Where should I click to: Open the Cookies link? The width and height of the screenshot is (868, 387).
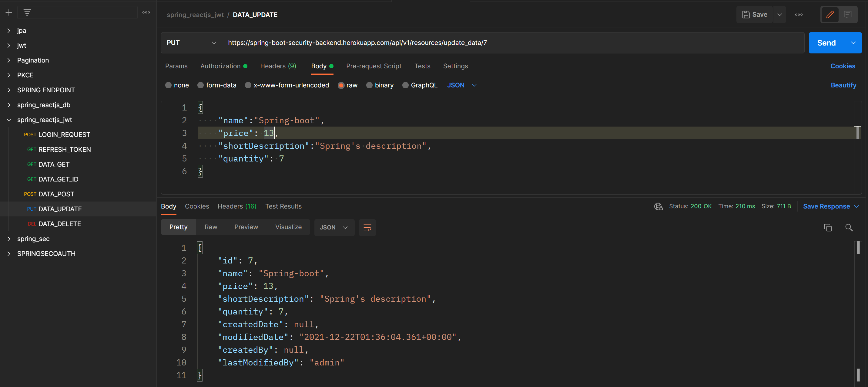(x=843, y=66)
